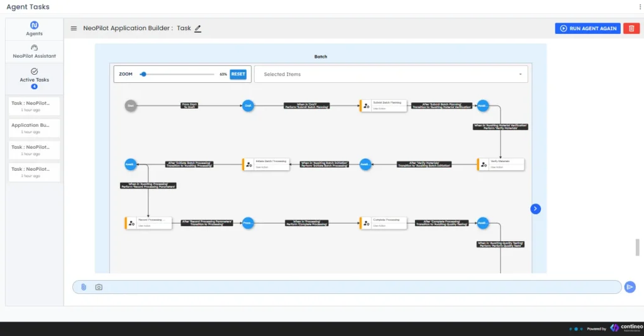
Task: Click the message input field
Action: tap(347, 287)
